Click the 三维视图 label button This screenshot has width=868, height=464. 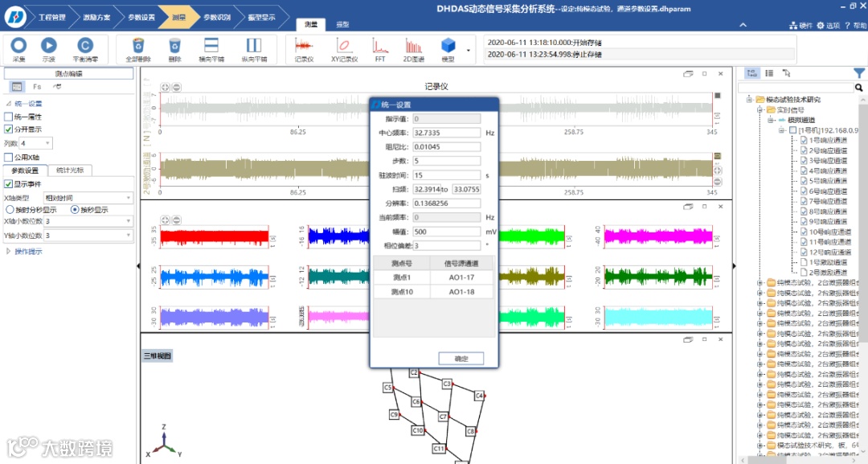[x=158, y=355]
